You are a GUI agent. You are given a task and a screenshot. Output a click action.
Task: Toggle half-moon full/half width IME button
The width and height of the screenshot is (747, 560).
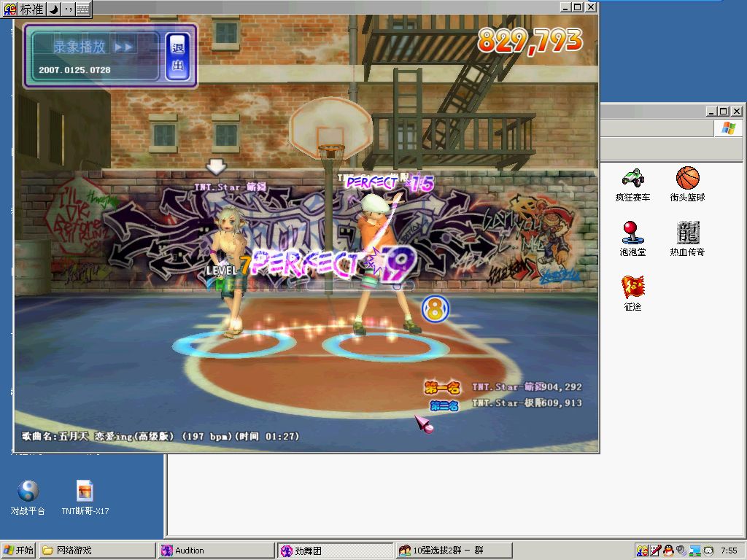click(x=53, y=9)
